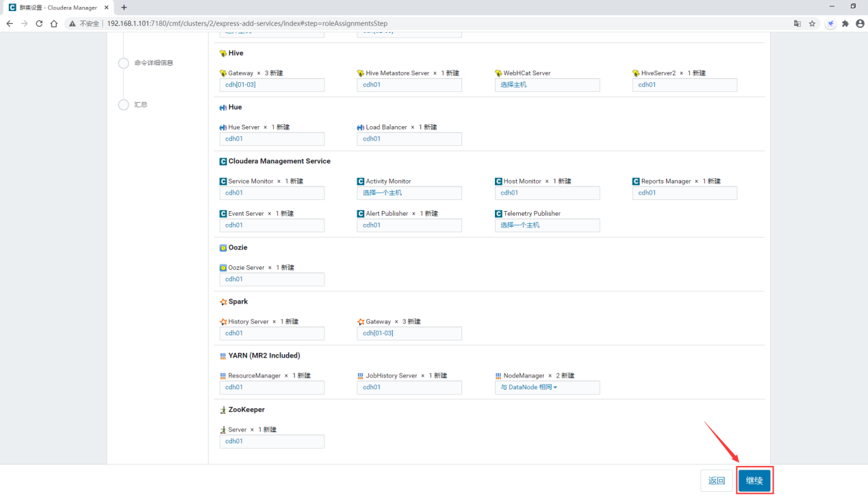Edit Spark Gateway hosts field
The height and width of the screenshot is (496, 868).
point(409,334)
